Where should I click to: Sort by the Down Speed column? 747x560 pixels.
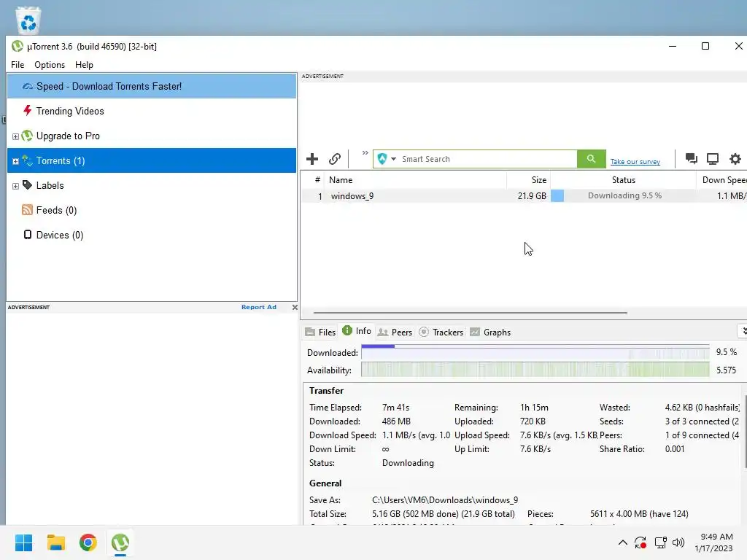tap(721, 180)
